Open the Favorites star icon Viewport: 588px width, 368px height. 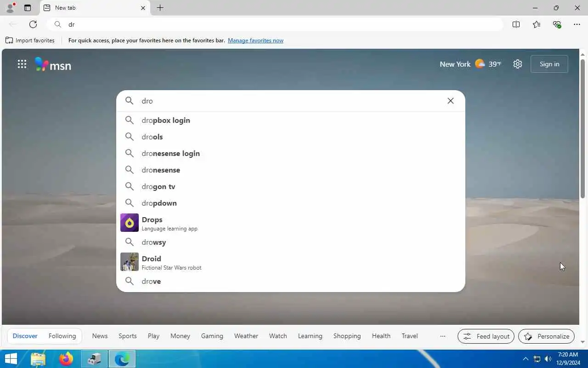537,24
